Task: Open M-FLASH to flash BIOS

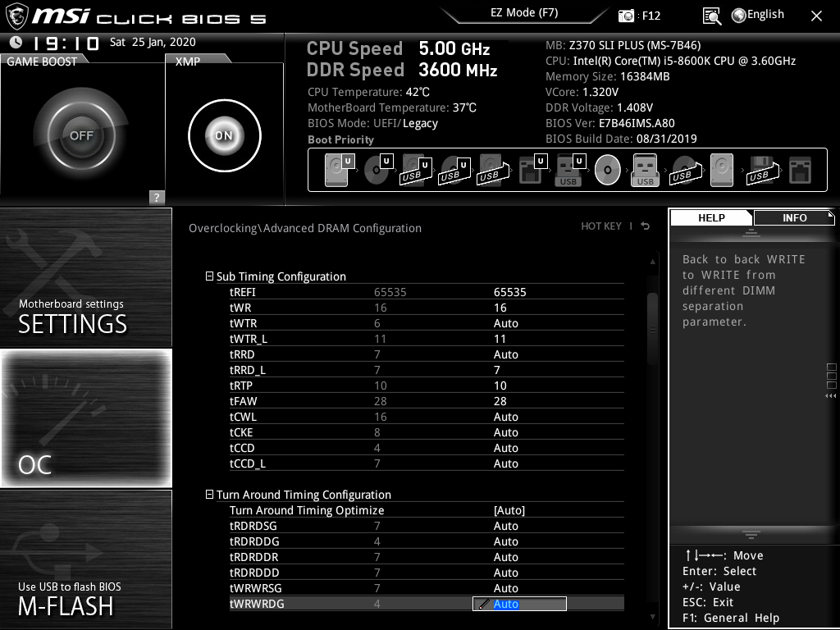Action: 85,559
